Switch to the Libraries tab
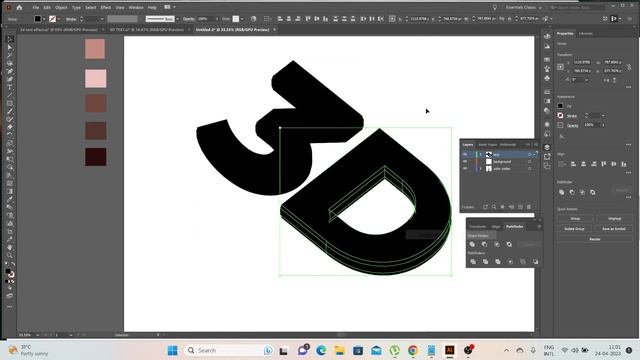 pyautogui.click(x=586, y=33)
